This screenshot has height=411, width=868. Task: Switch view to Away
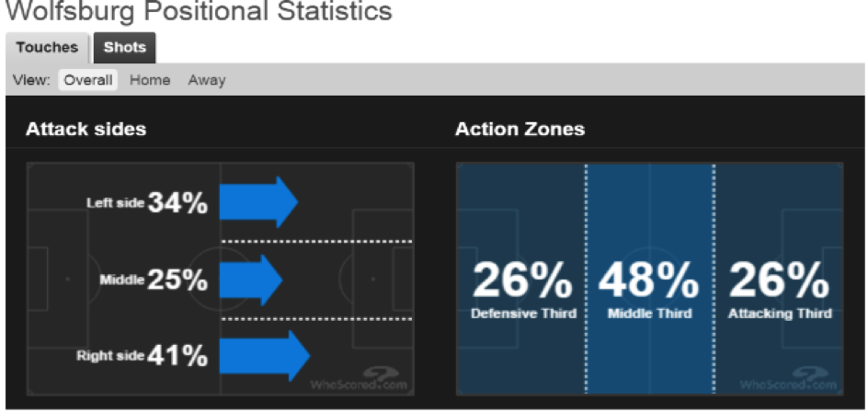click(x=207, y=80)
